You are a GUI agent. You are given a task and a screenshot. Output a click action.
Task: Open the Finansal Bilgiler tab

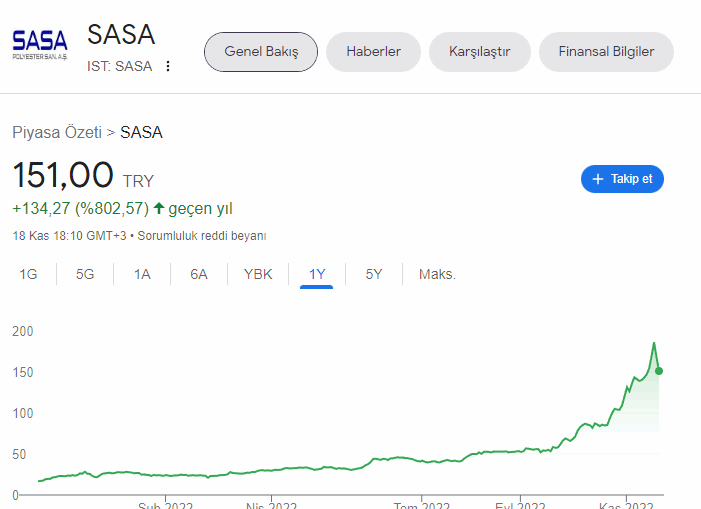click(606, 52)
